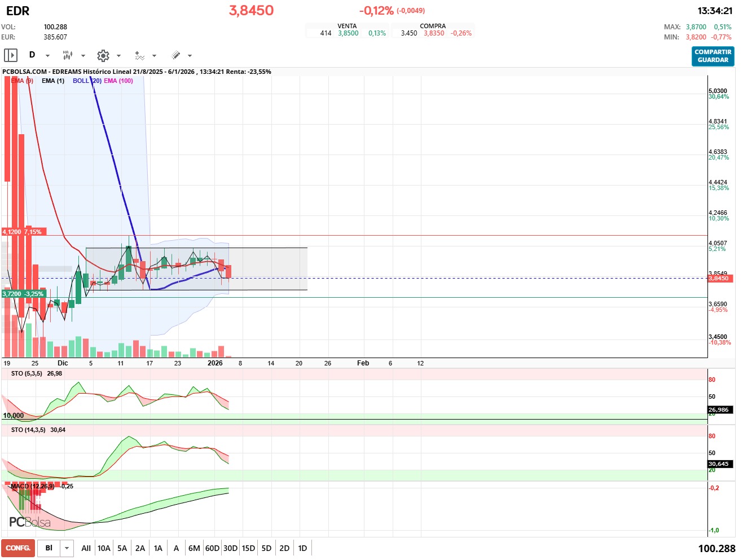Click the PCBolsa logo watermark
743x560 pixels.
pos(29,522)
